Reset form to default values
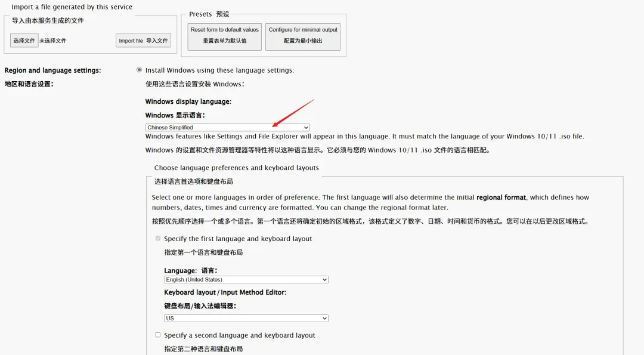Screen dimensions: 644x355 point(224,35)
